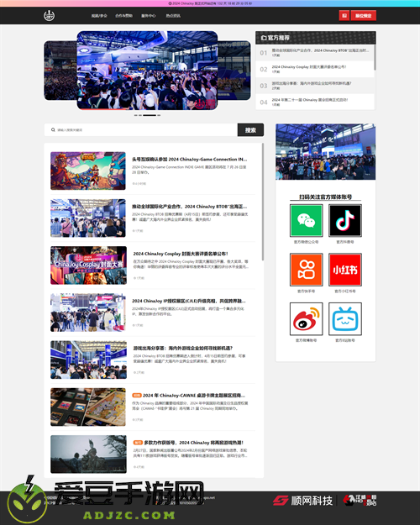Click the red 展位预定 button
Viewport: 420px width, 525px height.
tap(364, 15)
